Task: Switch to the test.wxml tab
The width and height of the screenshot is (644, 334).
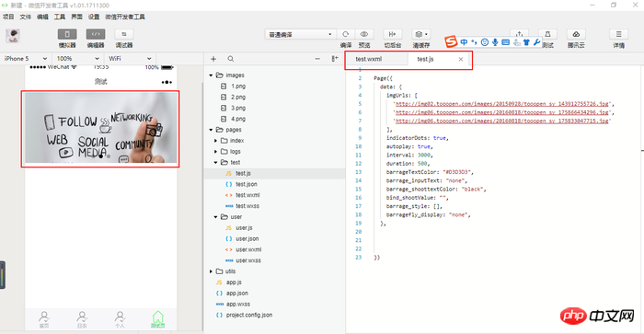Action: click(x=368, y=59)
